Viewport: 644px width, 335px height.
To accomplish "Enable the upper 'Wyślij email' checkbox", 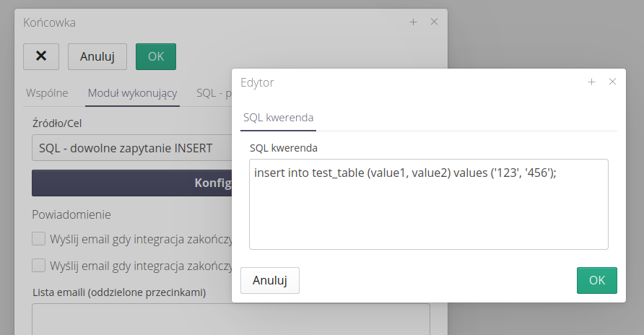I will (39, 238).
